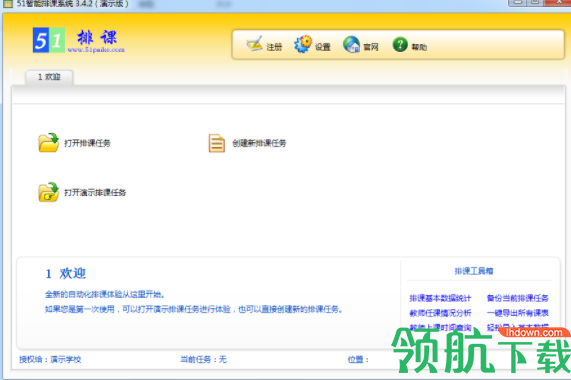Click the line starting 如果您是第一次使用
Image resolution: width=571 pixels, height=380 pixels.
coord(194,309)
